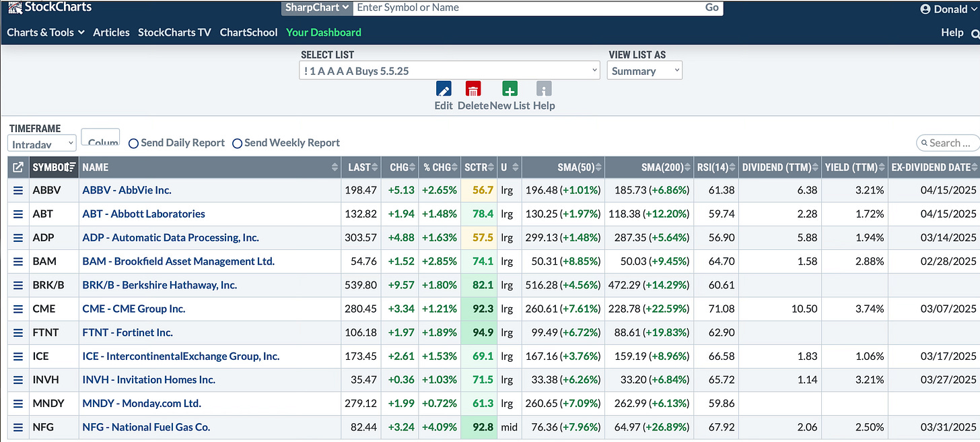
Task: Sort table by % CHG column
Action: pyautogui.click(x=440, y=167)
